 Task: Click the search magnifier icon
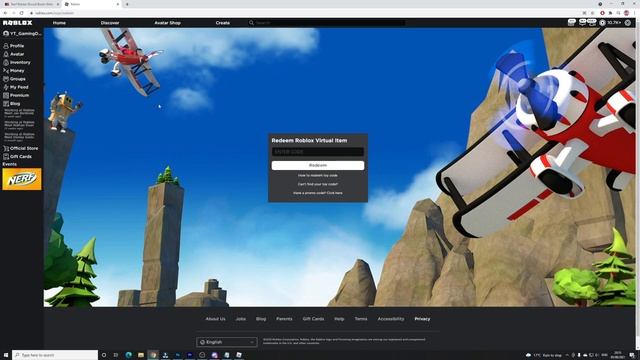click(x=251, y=23)
